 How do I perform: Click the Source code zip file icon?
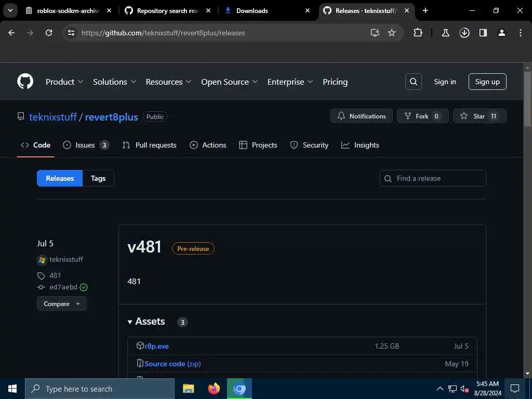point(140,363)
